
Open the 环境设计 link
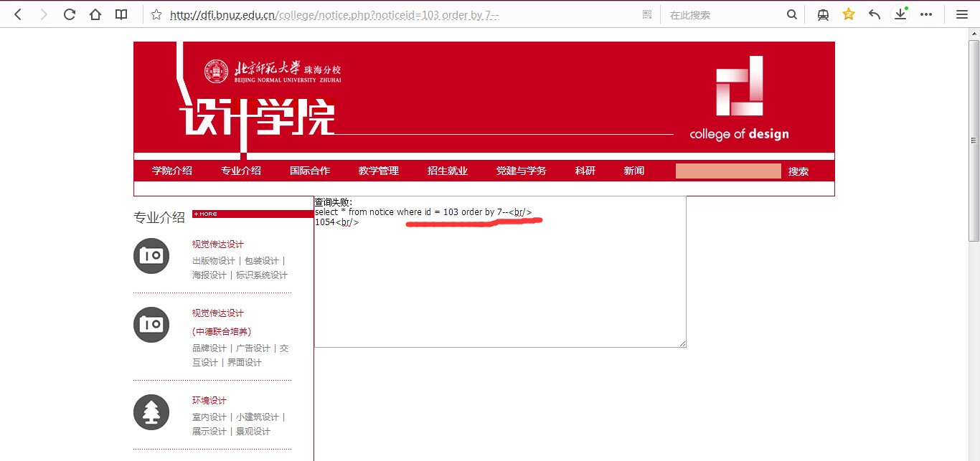(x=209, y=401)
